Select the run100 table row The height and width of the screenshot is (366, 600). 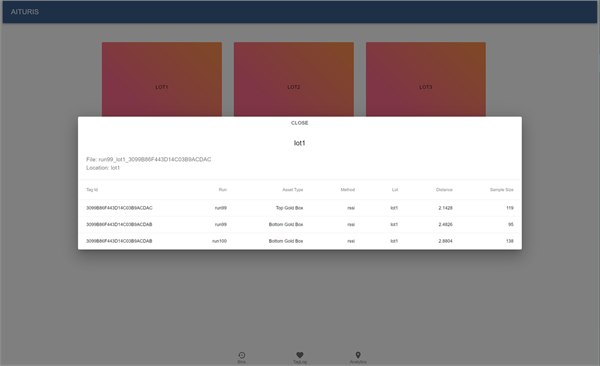[x=300, y=241]
